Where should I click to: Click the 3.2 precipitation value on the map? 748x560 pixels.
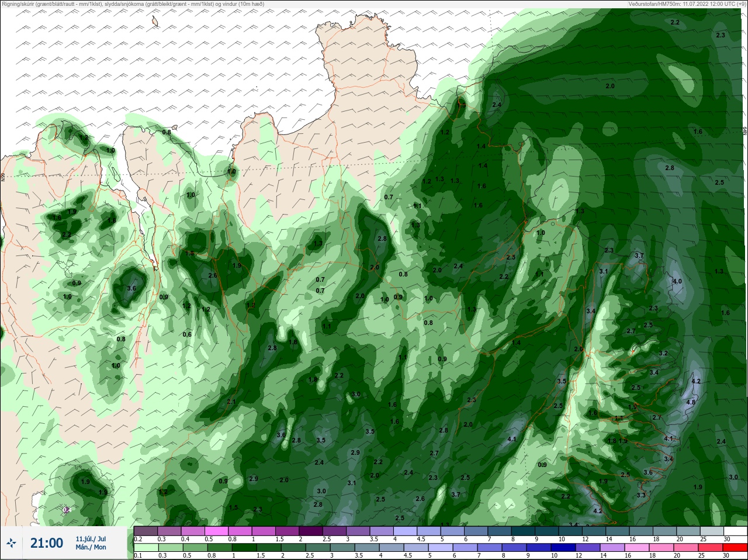tap(663, 354)
